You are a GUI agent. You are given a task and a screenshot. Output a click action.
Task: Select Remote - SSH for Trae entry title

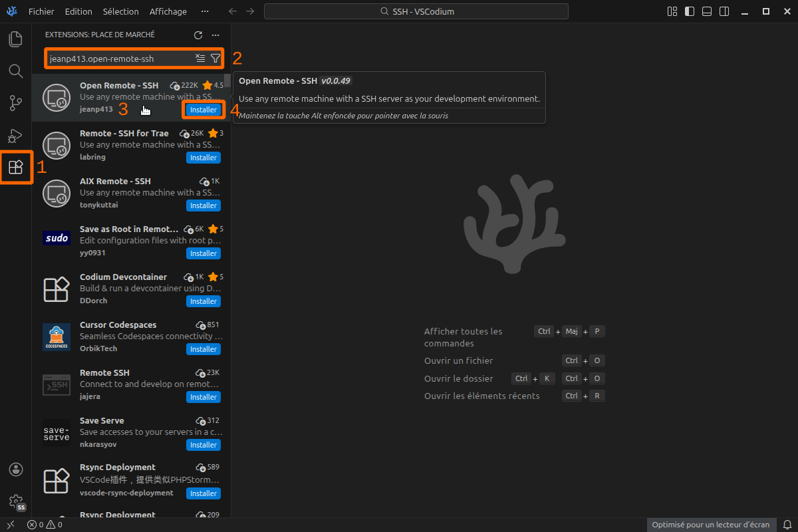[x=124, y=133]
